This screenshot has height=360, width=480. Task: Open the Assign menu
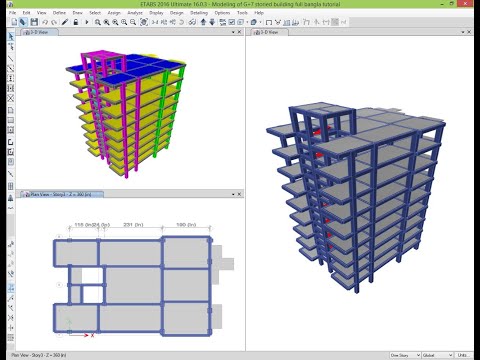(x=114, y=13)
